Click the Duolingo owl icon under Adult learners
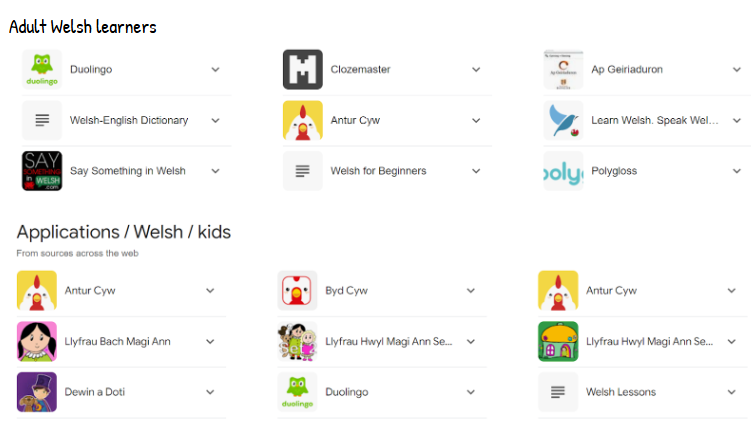Image resolution: width=751 pixels, height=433 pixels. [42, 69]
